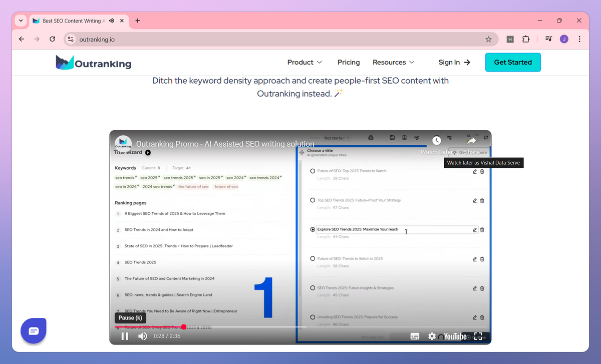
Task: Click the 0:28 / 2:36 time display
Action: pyautogui.click(x=167, y=336)
